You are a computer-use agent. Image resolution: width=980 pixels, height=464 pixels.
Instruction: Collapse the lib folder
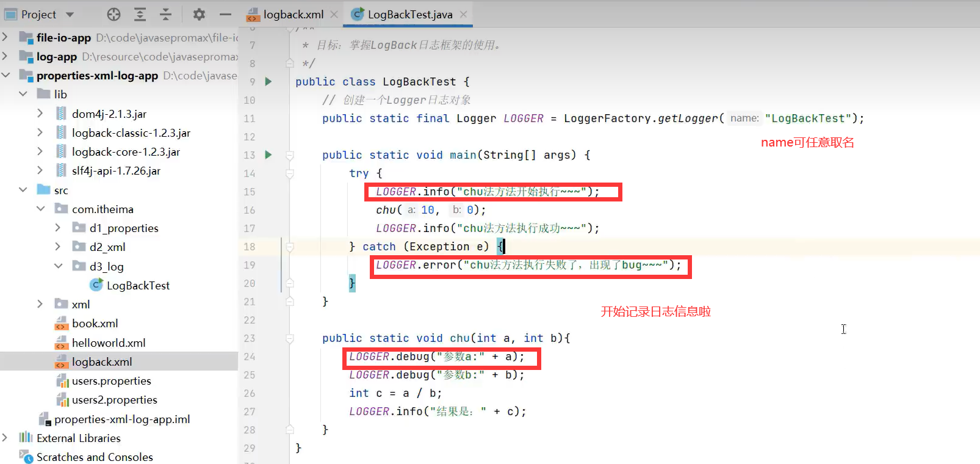pyautogui.click(x=23, y=94)
